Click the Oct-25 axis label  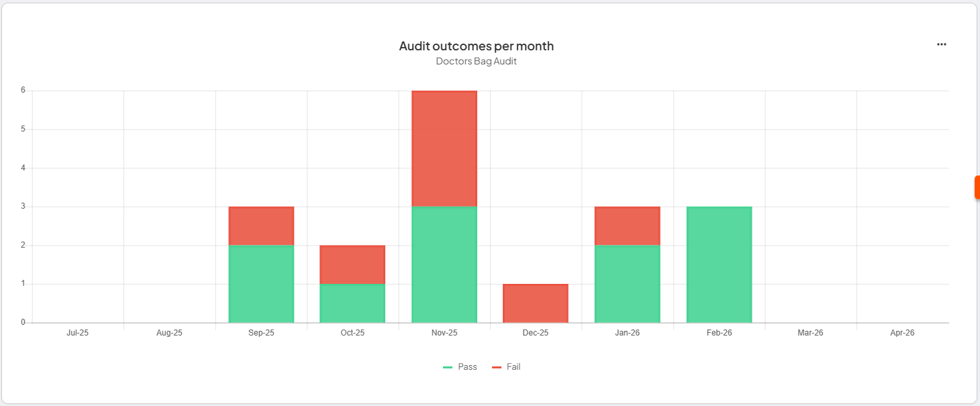click(x=352, y=332)
